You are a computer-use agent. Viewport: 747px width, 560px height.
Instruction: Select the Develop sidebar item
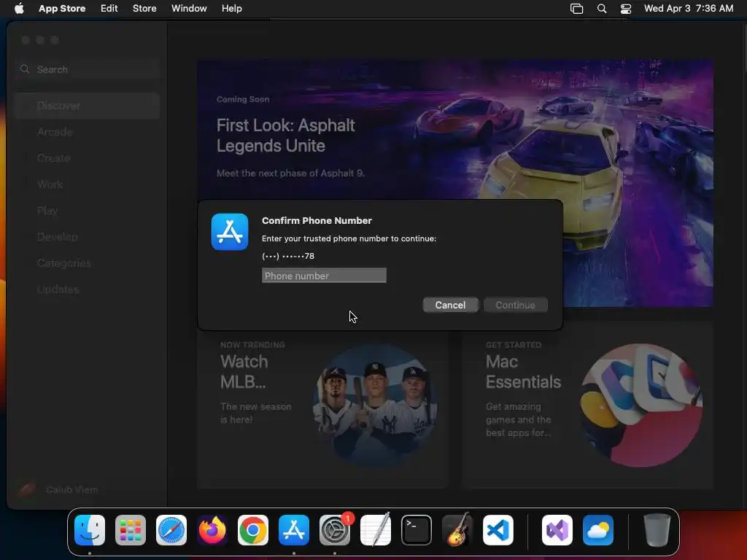[x=88, y=237]
